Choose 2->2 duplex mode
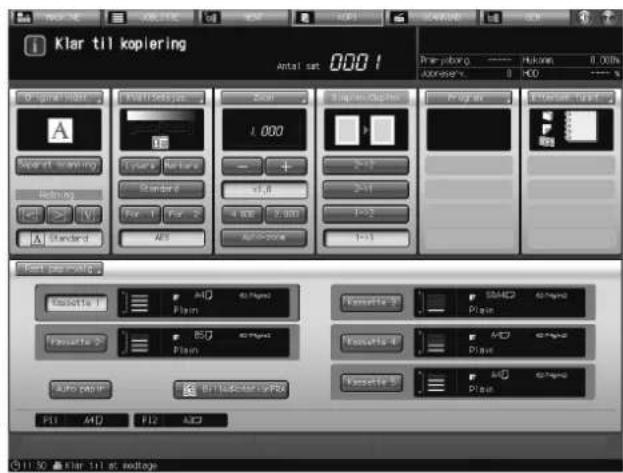 366,166
